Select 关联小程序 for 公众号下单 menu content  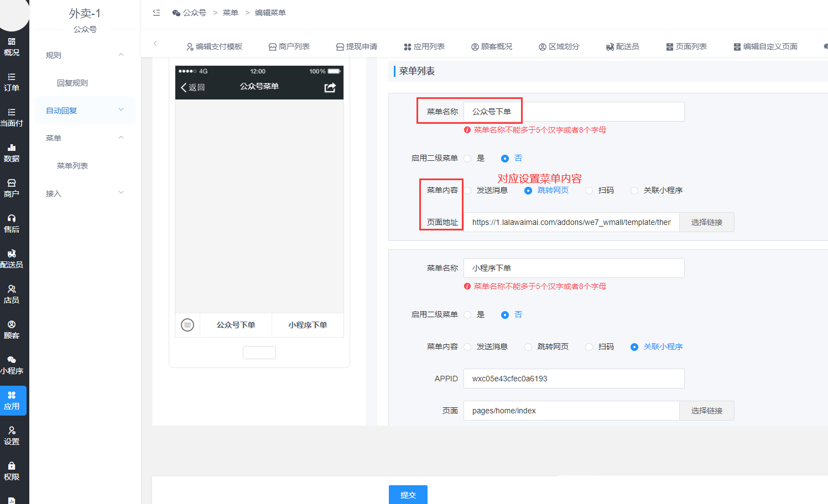coord(634,191)
